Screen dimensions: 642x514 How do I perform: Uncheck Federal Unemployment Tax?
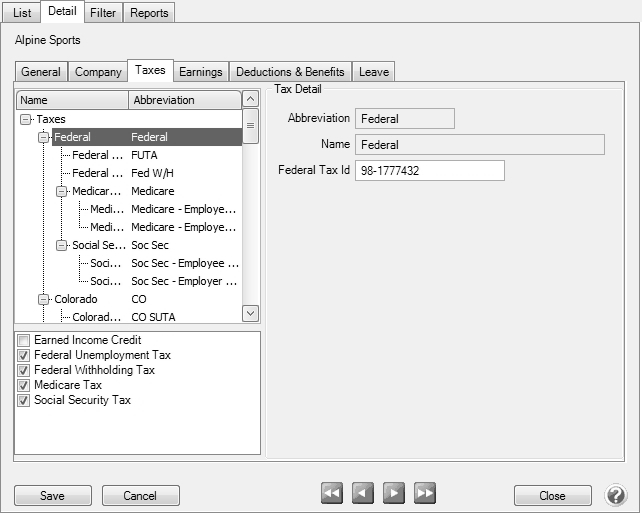click(x=24, y=356)
